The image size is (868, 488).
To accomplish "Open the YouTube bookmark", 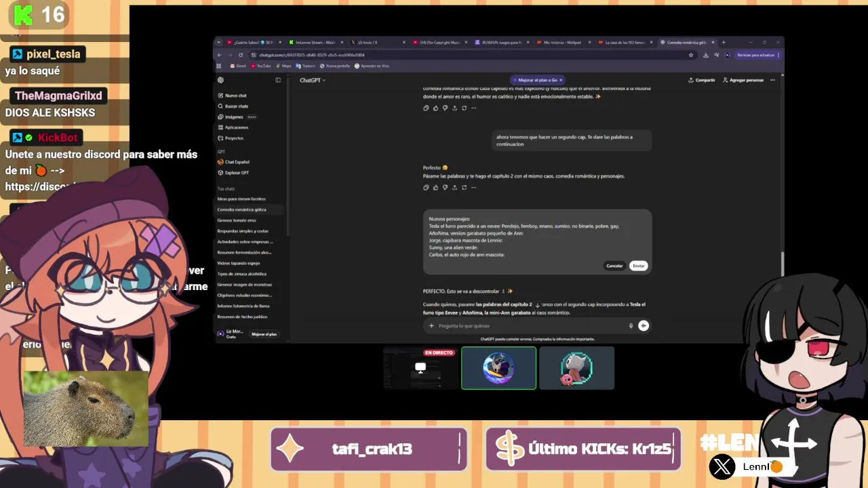I will click(x=261, y=66).
